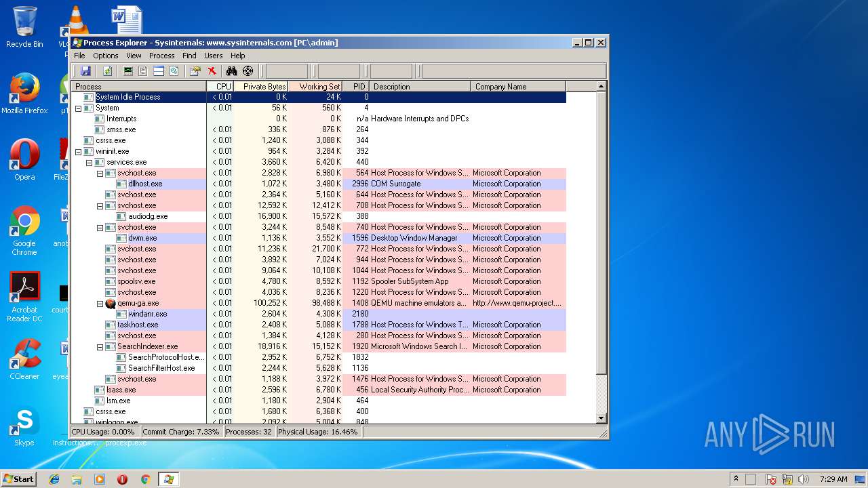The image size is (868, 488).
Task: Toggle the process tree view icon
Action: pos(143,71)
